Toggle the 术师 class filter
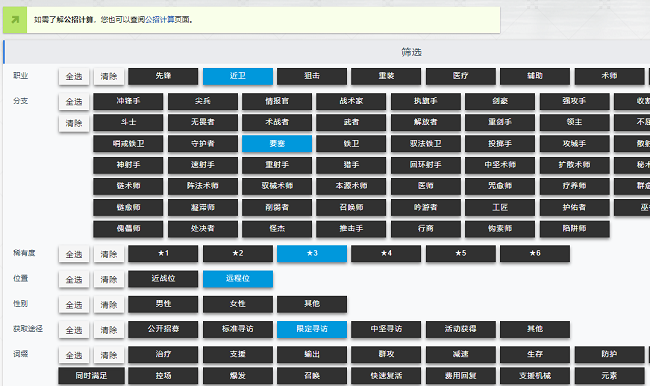The height and width of the screenshot is (386, 650). click(x=609, y=76)
